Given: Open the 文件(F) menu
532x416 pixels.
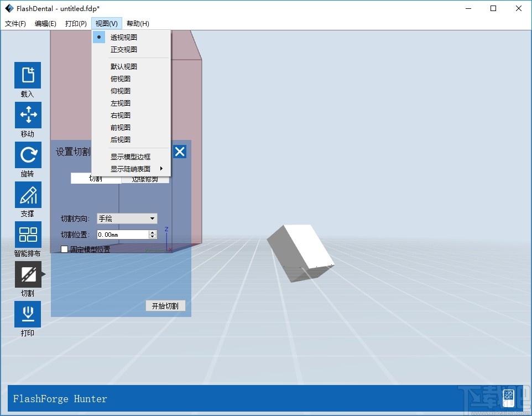Looking at the screenshot, I should 15,23.
